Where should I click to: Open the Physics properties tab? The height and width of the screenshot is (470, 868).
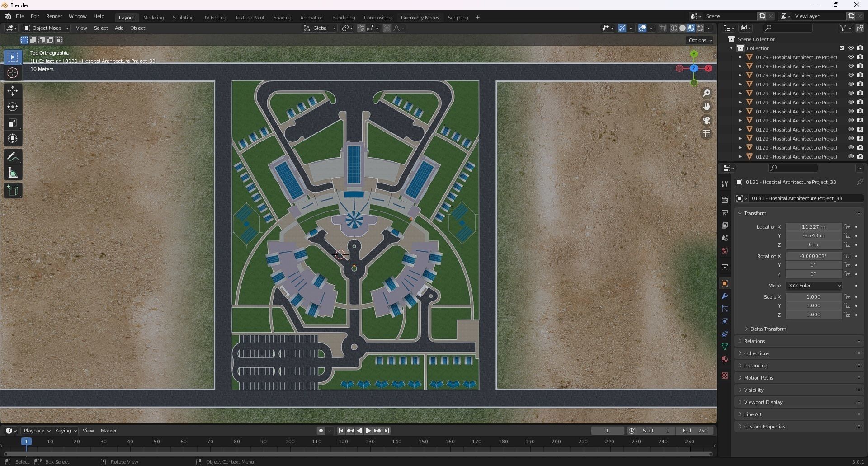725,321
